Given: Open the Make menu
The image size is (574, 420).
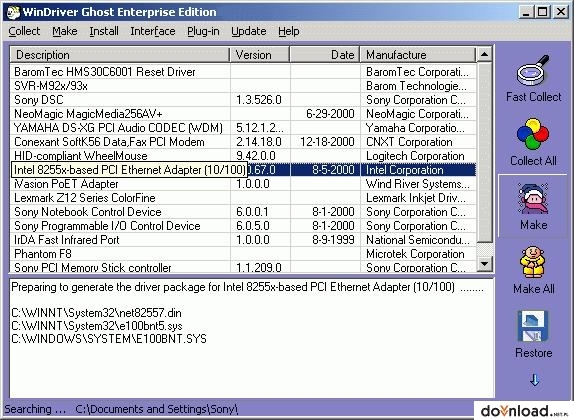Looking at the screenshot, I should tap(65, 31).
